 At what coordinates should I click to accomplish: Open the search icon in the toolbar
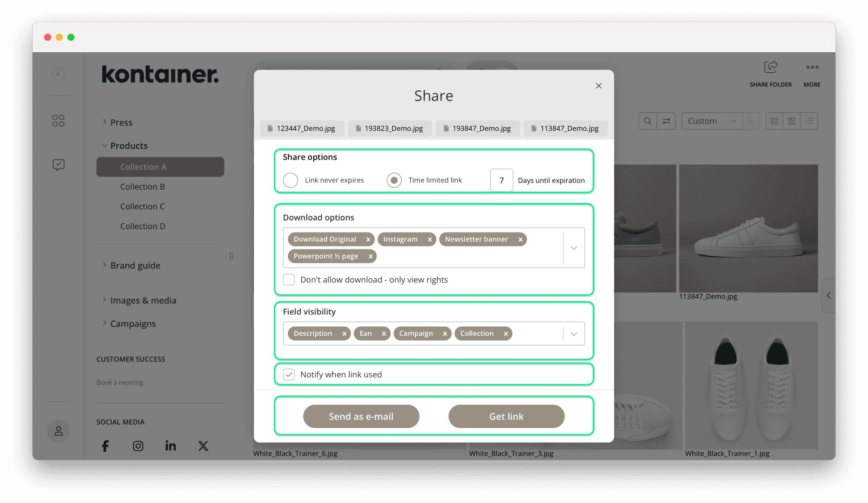648,121
